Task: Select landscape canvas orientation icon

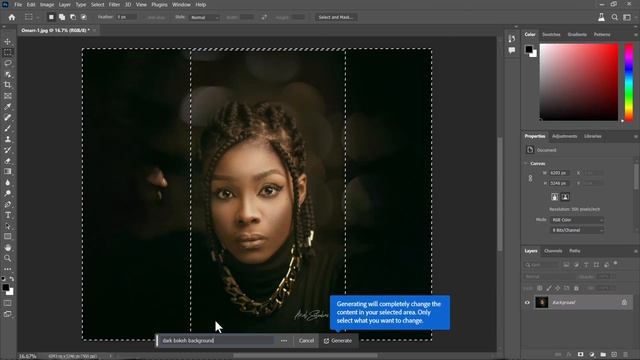Action: tap(565, 197)
